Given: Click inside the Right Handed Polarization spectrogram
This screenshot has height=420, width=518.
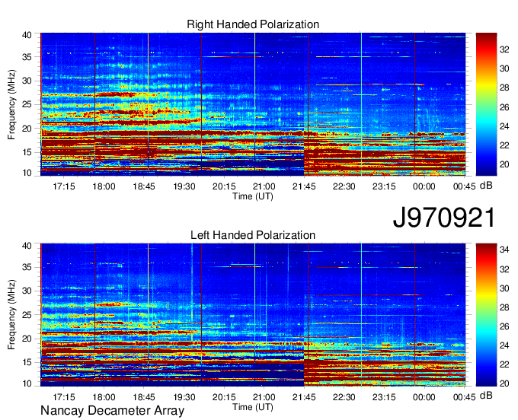Looking at the screenshot, I should 253,104.
